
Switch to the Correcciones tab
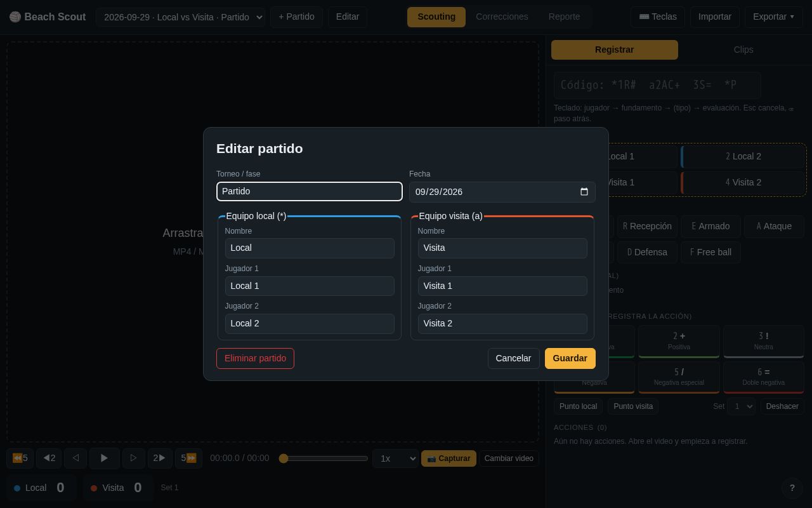(x=502, y=17)
